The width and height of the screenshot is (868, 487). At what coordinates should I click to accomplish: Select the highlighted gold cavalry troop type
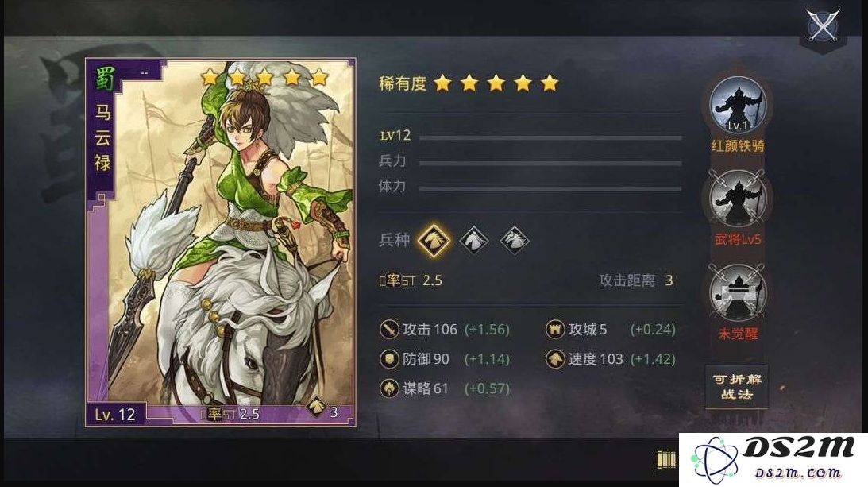[x=434, y=240]
